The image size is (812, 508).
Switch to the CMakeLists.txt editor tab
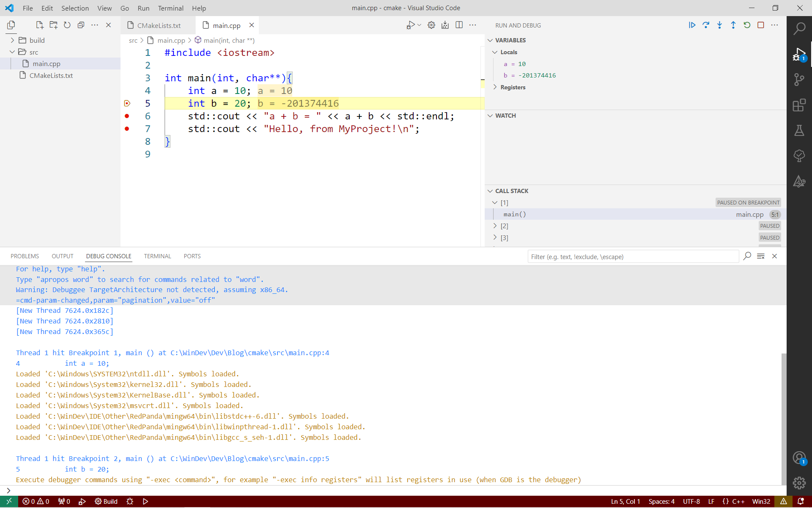coord(159,25)
